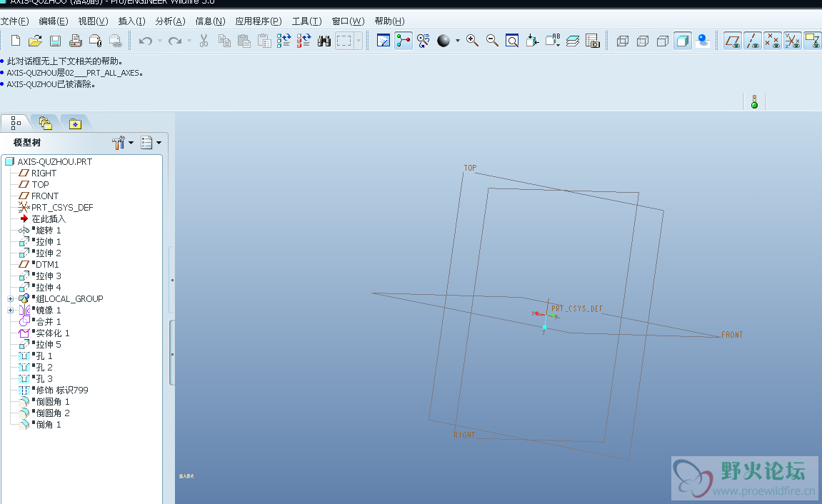Print using the printer toolbar icon

[75, 41]
